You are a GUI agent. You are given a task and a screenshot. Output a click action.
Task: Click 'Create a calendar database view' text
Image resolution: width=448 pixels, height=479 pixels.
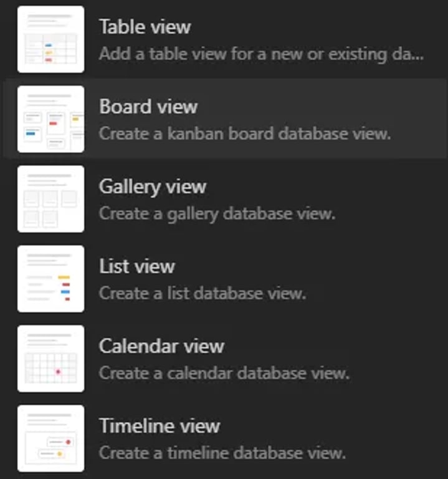click(x=224, y=373)
